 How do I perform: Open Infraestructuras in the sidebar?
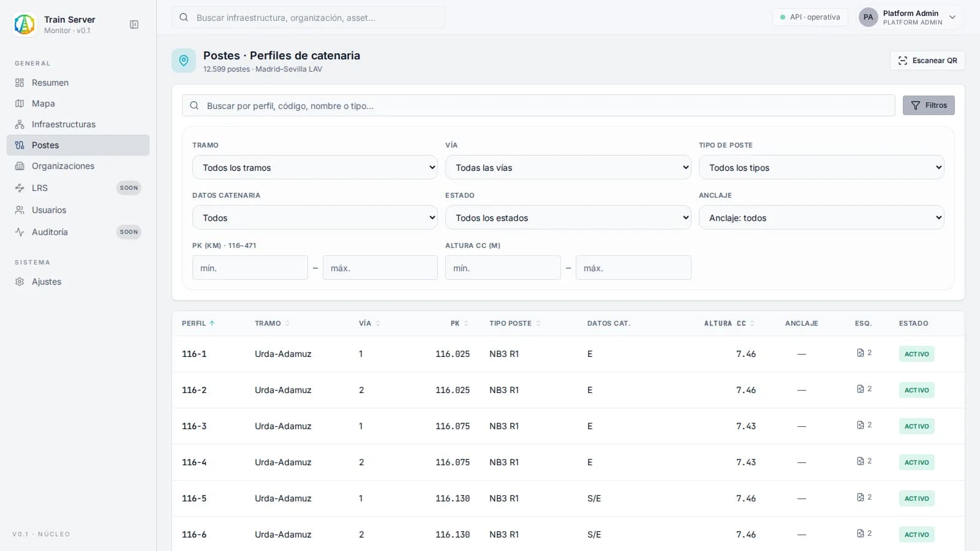[x=78, y=124]
